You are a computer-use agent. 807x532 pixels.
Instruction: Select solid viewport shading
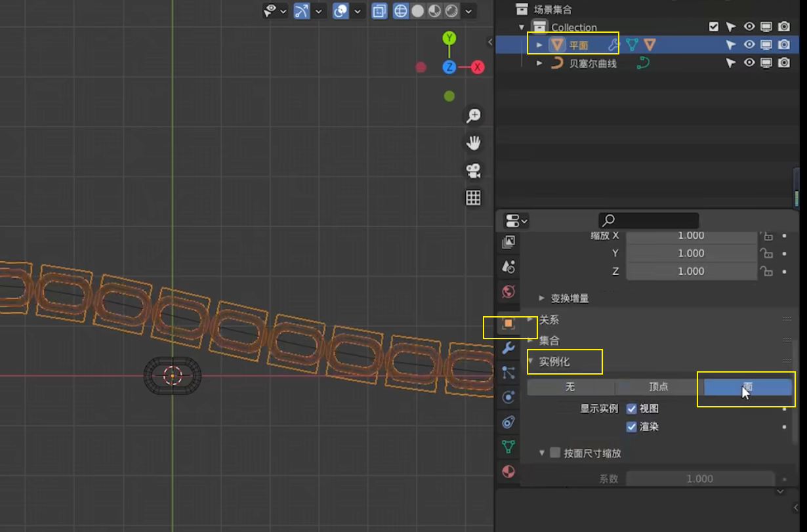pyautogui.click(x=417, y=11)
